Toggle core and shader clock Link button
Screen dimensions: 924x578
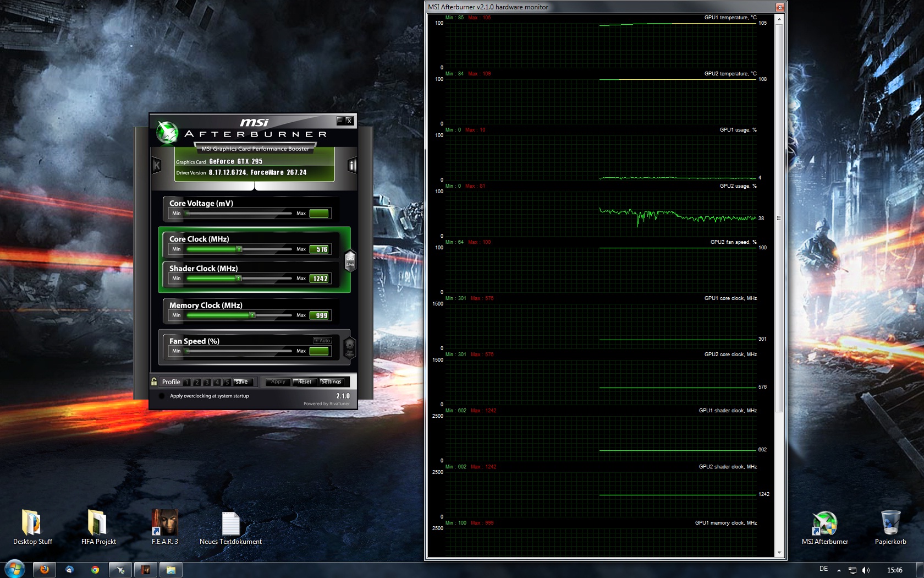point(350,260)
